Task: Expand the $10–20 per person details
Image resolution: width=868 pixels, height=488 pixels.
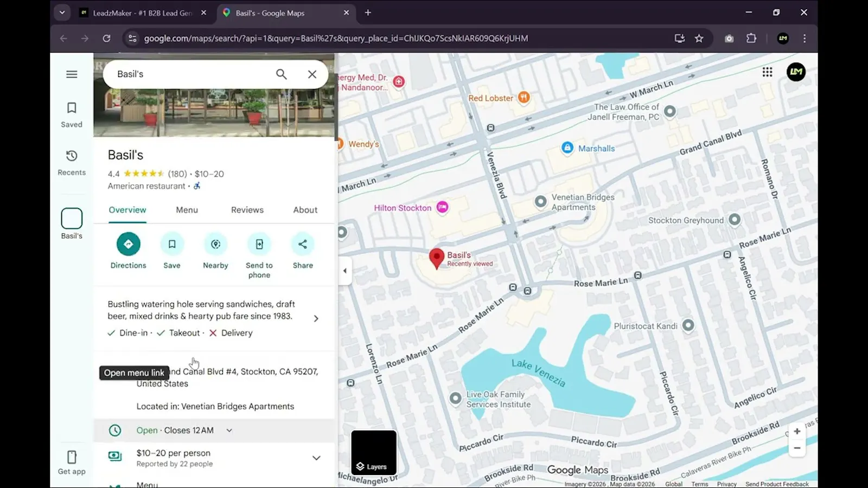Action: [x=316, y=458]
